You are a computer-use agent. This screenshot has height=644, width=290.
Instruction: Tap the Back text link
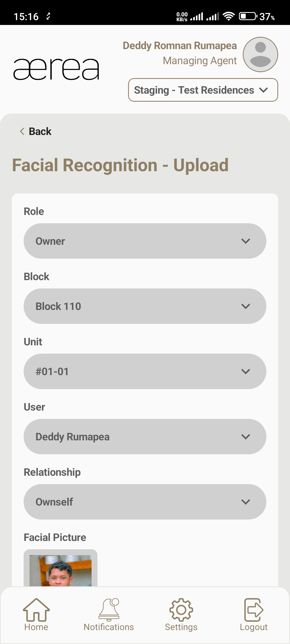(40, 131)
